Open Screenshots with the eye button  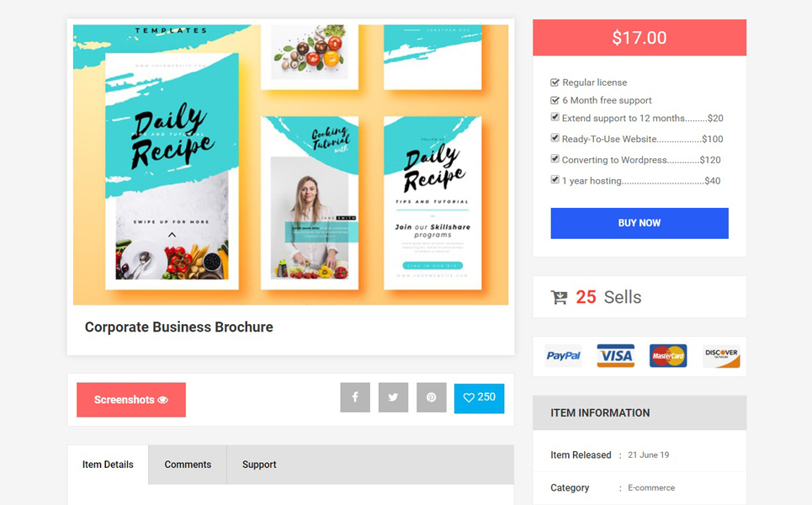pyautogui.click(x=131, y=400)
